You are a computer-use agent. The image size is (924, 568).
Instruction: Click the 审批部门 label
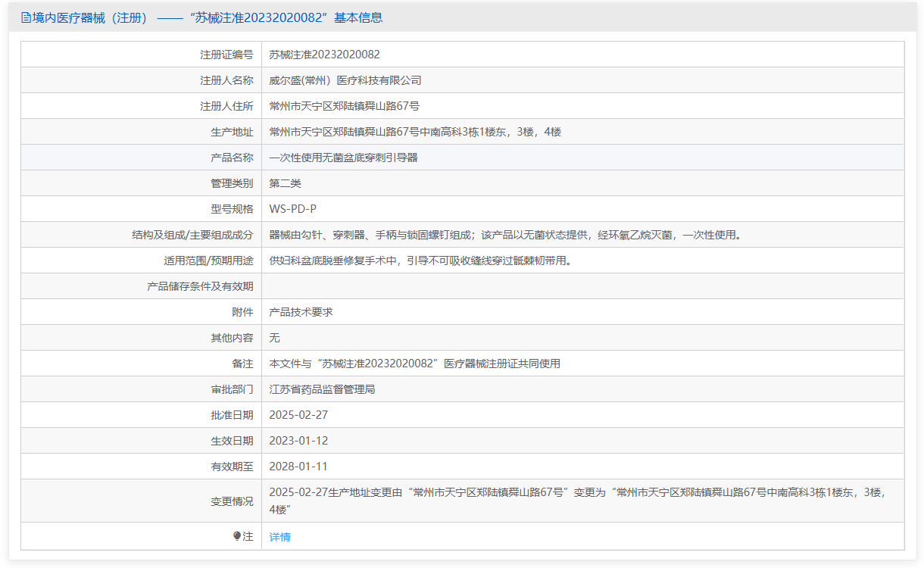[x=232, y=389]
